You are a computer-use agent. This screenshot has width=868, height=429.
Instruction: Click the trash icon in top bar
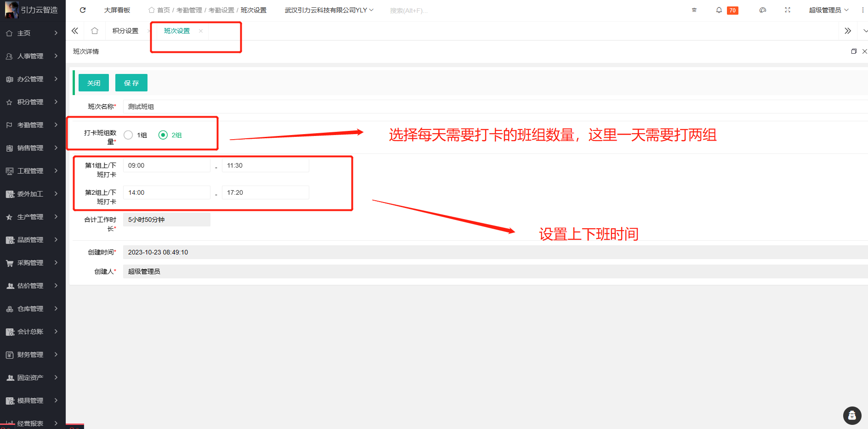tap(694, 10)
